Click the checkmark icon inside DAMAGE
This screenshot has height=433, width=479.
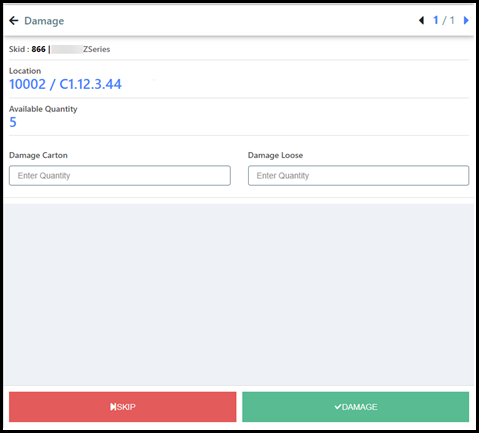338,407
